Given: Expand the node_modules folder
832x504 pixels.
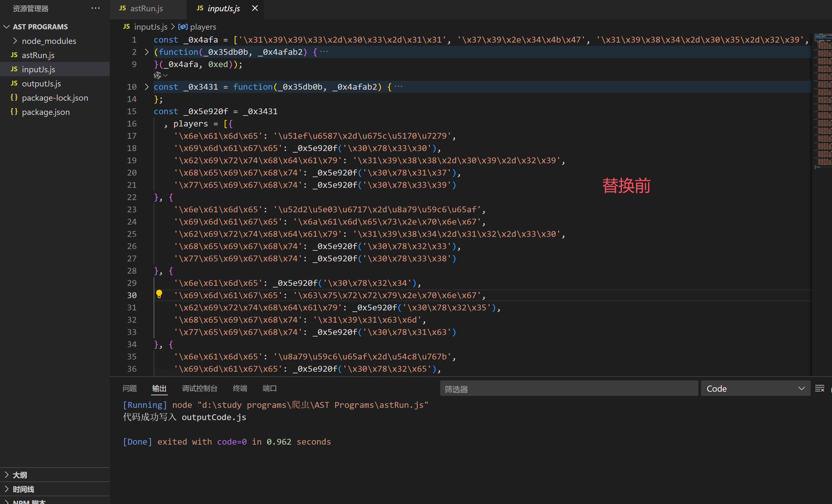Looking at the screenshot, I should click(49, 41).
